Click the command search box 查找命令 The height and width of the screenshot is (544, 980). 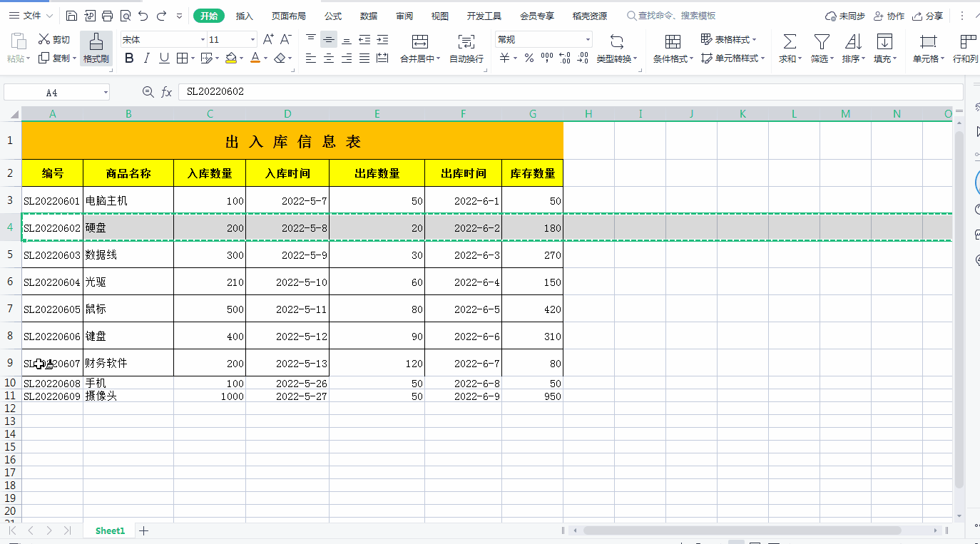[671, 16]
